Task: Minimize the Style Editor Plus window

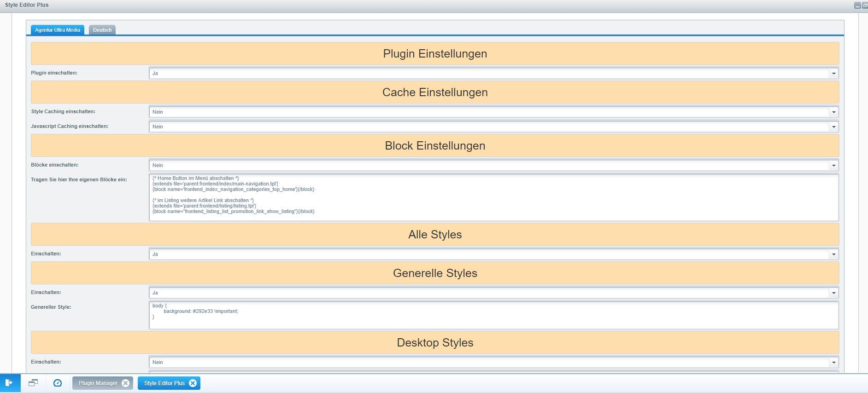Action: (857, 6)
